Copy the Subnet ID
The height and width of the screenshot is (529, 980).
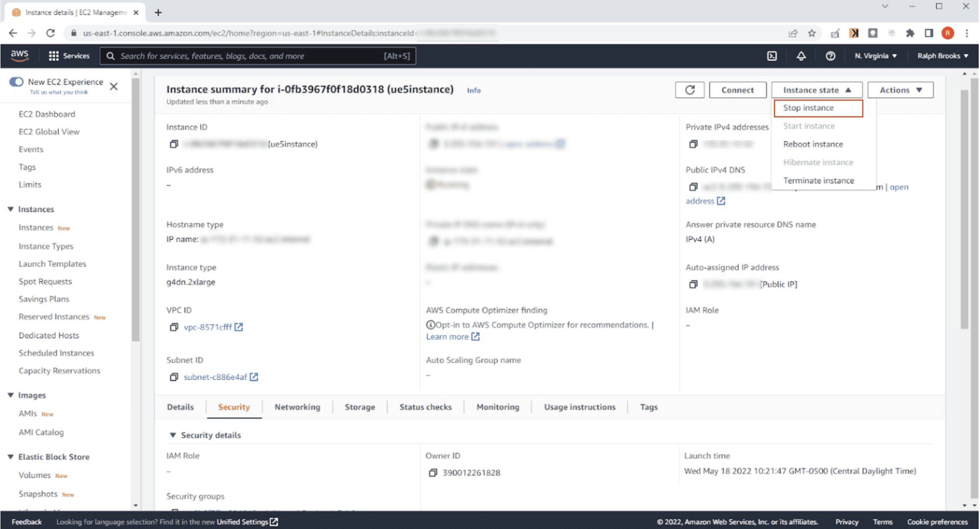pos(174,377)
